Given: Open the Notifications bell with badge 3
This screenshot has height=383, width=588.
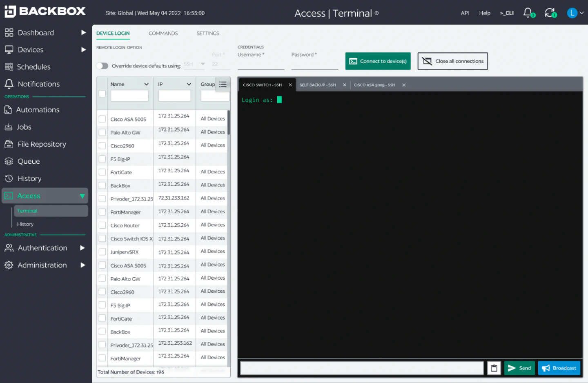Looking at the screenshot, I should 528,13.
